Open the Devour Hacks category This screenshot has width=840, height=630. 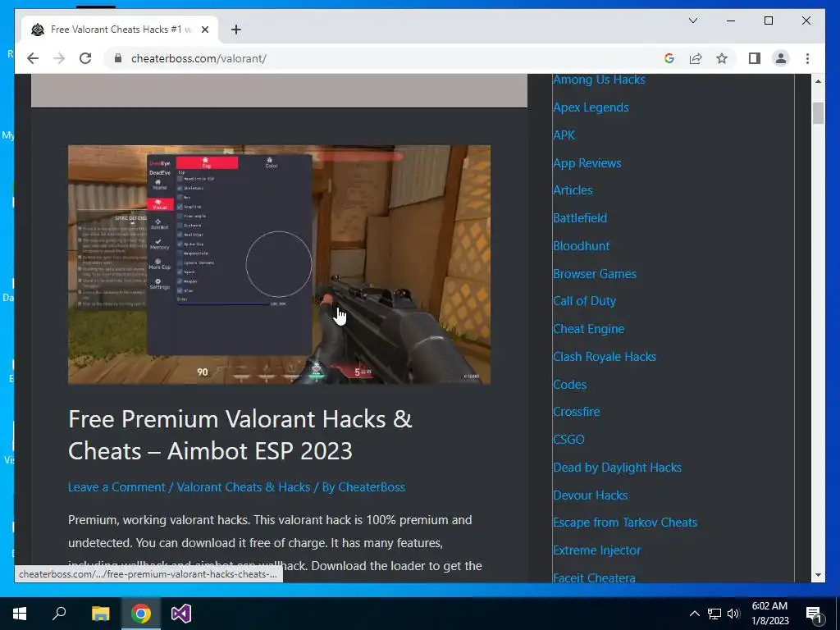(x=591, y=495)
